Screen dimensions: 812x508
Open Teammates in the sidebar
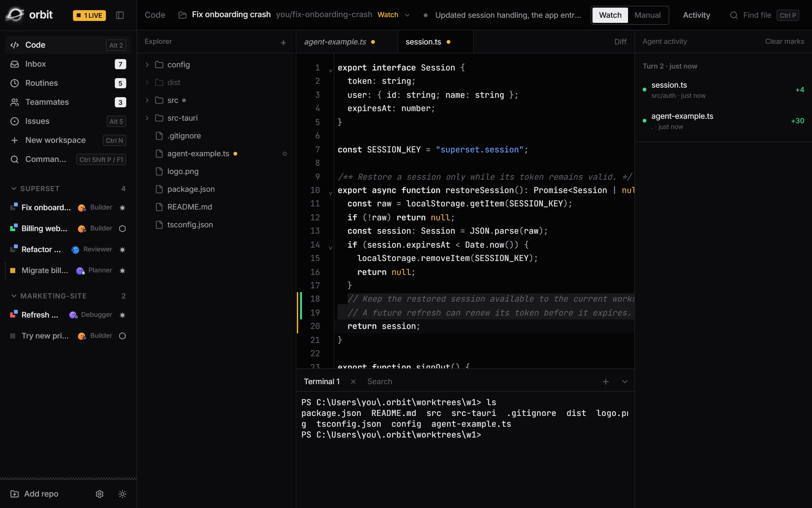point(68,102)
